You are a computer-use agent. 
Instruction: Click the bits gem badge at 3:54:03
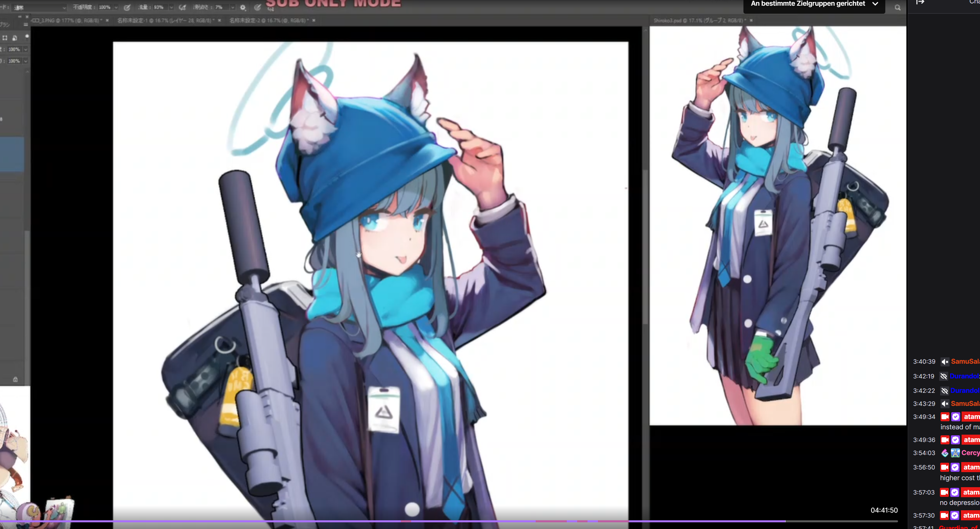point(945,453)
